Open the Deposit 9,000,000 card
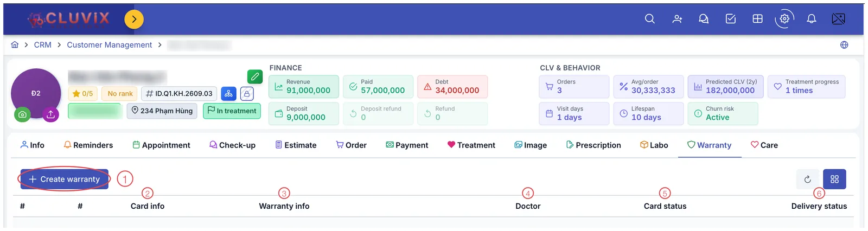The width and height of the screenshot is (868, 231). tap(304, 114)
